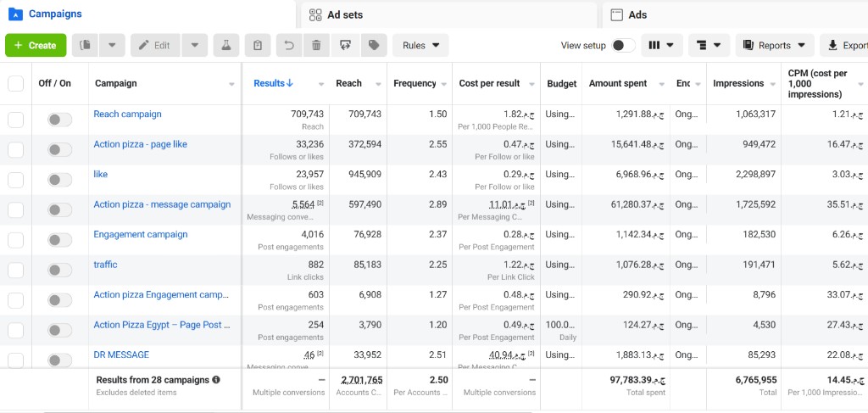868x413 pixels.
Task: Open the Reports dropdown
Action: tap(775, 46)
